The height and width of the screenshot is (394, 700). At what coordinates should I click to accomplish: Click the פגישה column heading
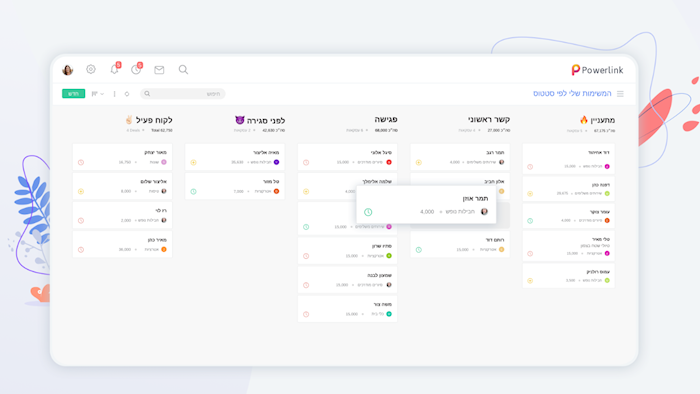386,119
